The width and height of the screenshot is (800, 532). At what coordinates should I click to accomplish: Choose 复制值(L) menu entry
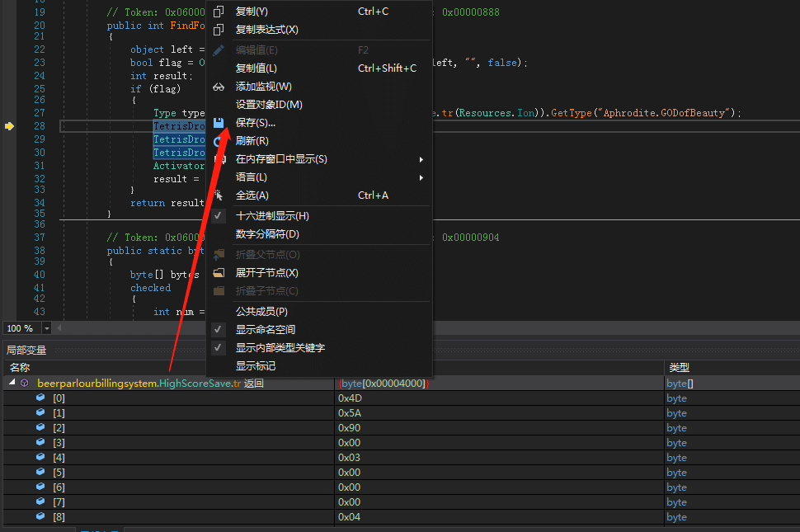[319, 68]
